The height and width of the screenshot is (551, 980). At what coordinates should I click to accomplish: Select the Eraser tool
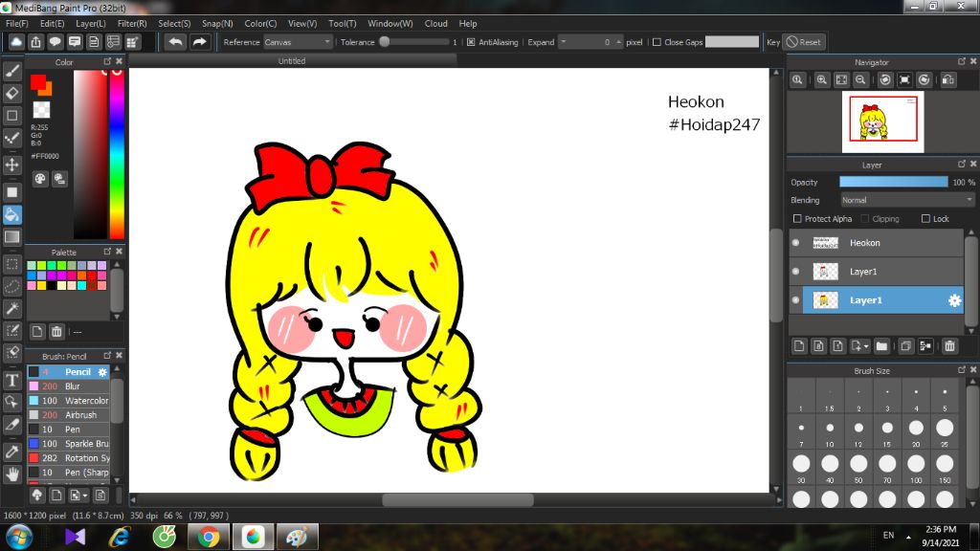pos(11,93)
